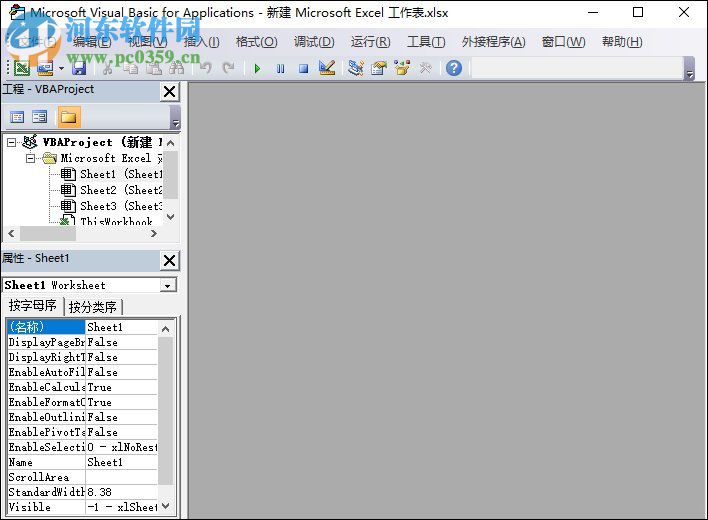Open the 调试(D) menu
Screen dimensions: 708x520
click(313, 42)
